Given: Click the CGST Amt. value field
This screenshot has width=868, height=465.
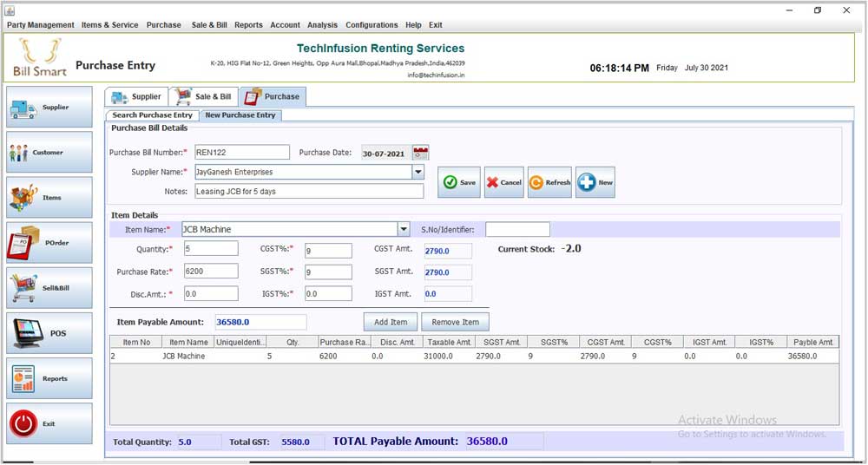Looking at the screenshot, I should point(448,251).
